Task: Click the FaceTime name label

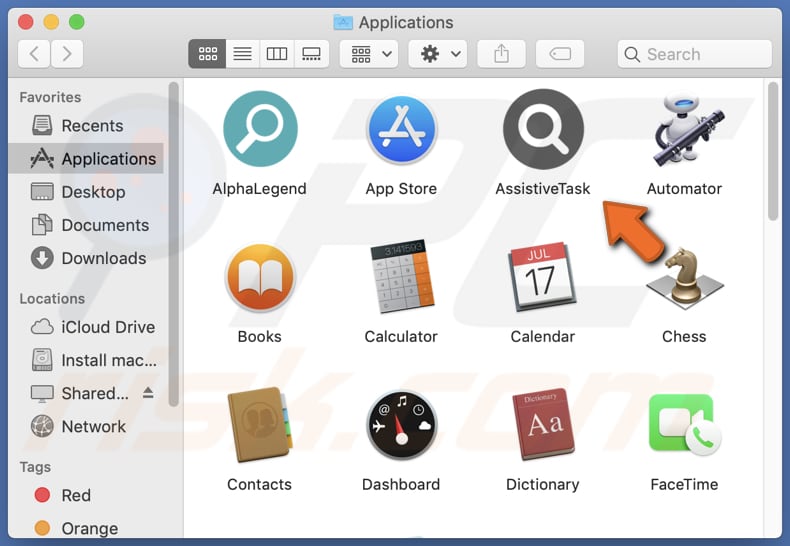Action: [684, 485]
